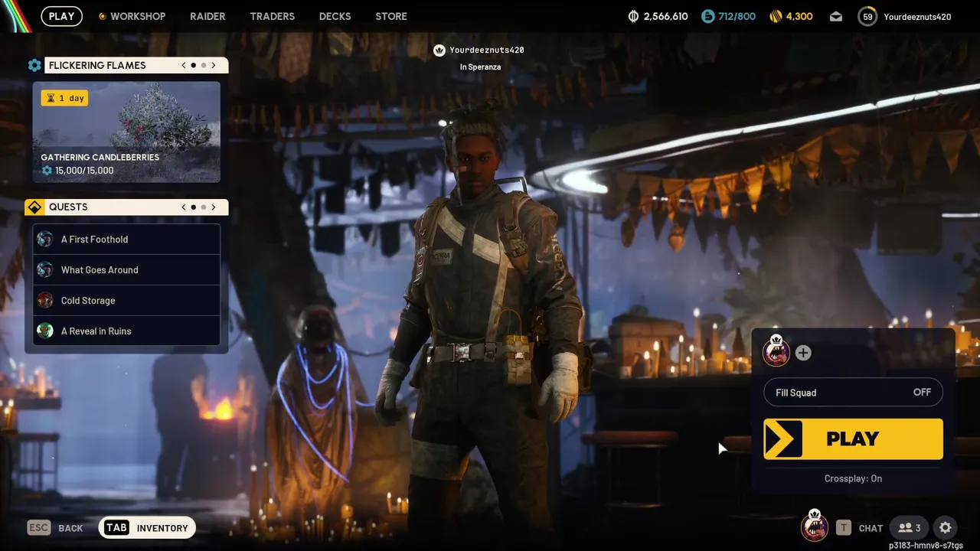Viewport: 980px width, 551px height.
Task: Open the A Reveal in Ruins quest
Action: click(126, 331)
